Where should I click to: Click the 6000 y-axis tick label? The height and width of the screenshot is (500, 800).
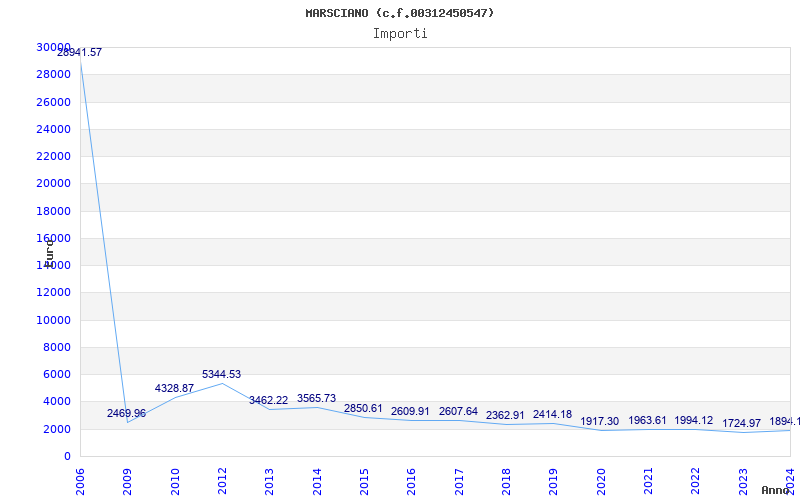coord(57,374)
